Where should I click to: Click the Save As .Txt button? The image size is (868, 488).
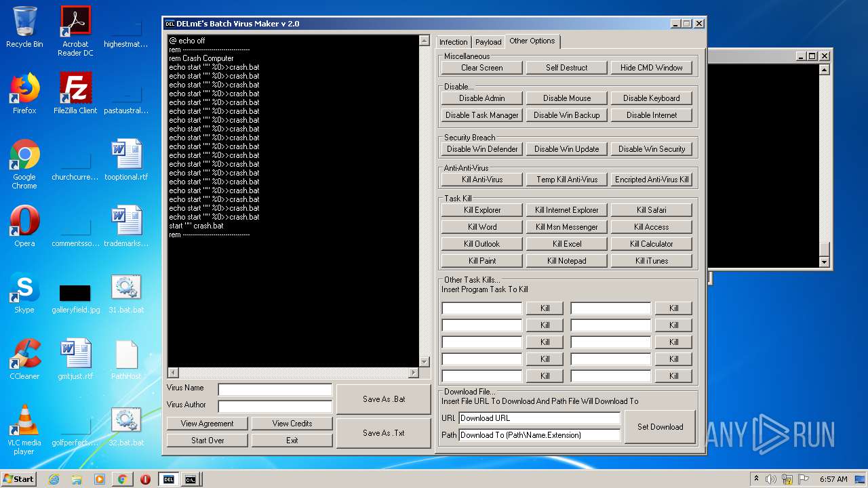click(x=384, y=433)
